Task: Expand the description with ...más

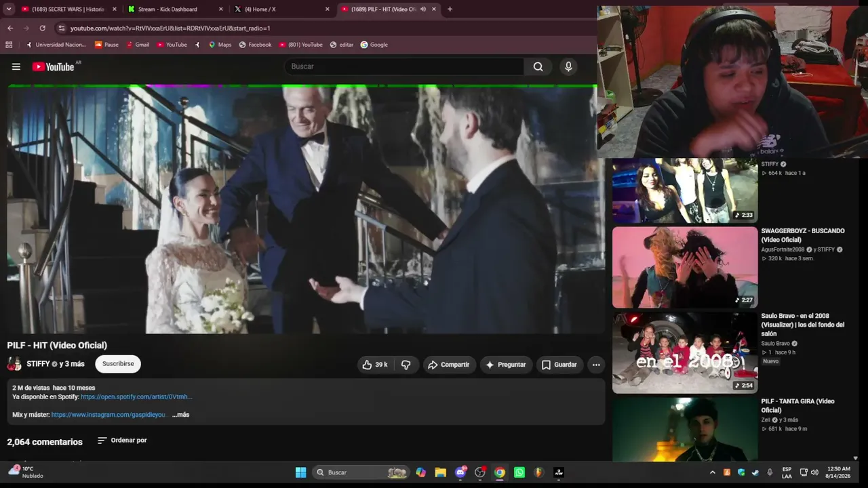Action: point(180,415)
